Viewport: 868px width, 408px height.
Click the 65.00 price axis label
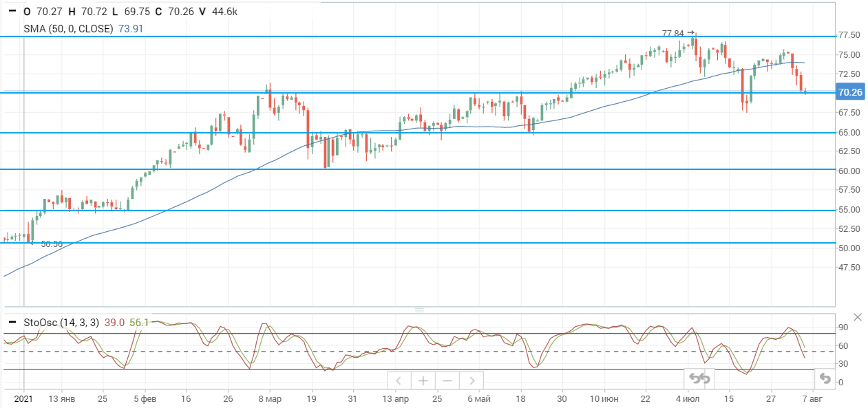[851, 132]
